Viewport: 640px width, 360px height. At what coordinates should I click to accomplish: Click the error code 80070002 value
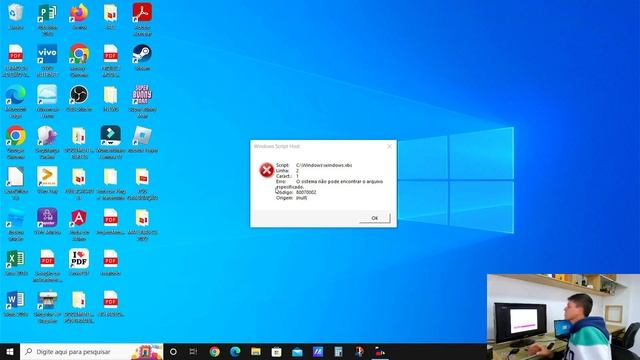point(306,192)
